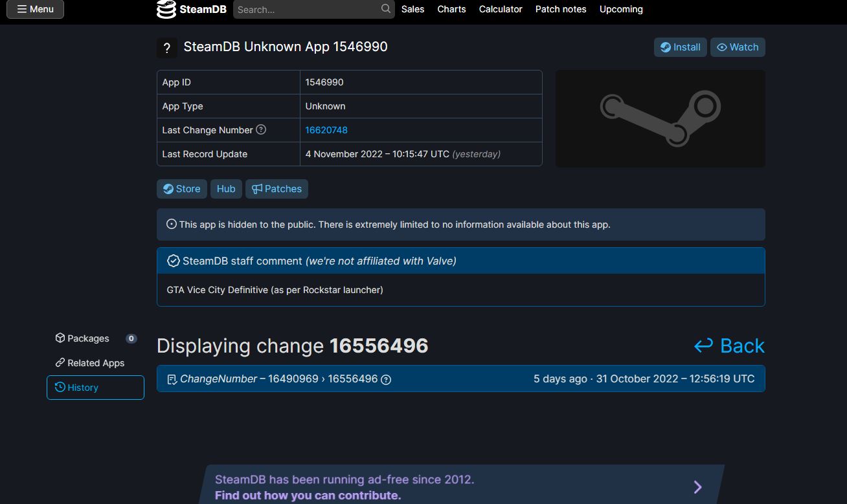
Task: Open the Menu hamburger button
Action: coord(35,9)
